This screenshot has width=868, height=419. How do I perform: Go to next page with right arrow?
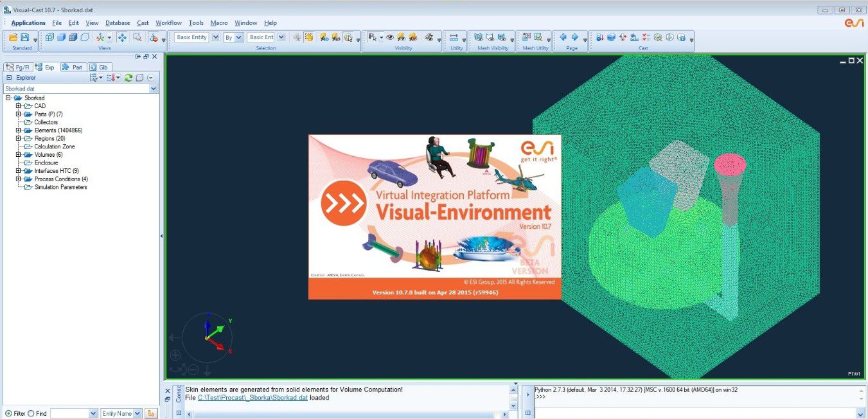575,37
